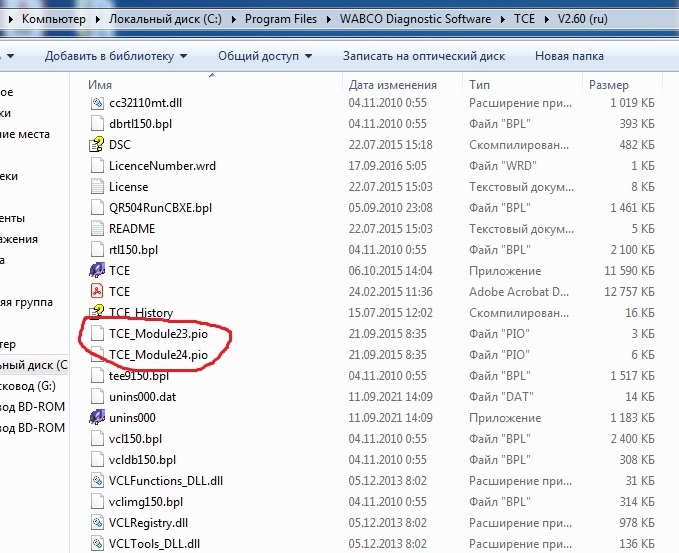Click the vclimg150.bpl file icon
This screenshot has height=553, width=679.
[x=97, y=501]
